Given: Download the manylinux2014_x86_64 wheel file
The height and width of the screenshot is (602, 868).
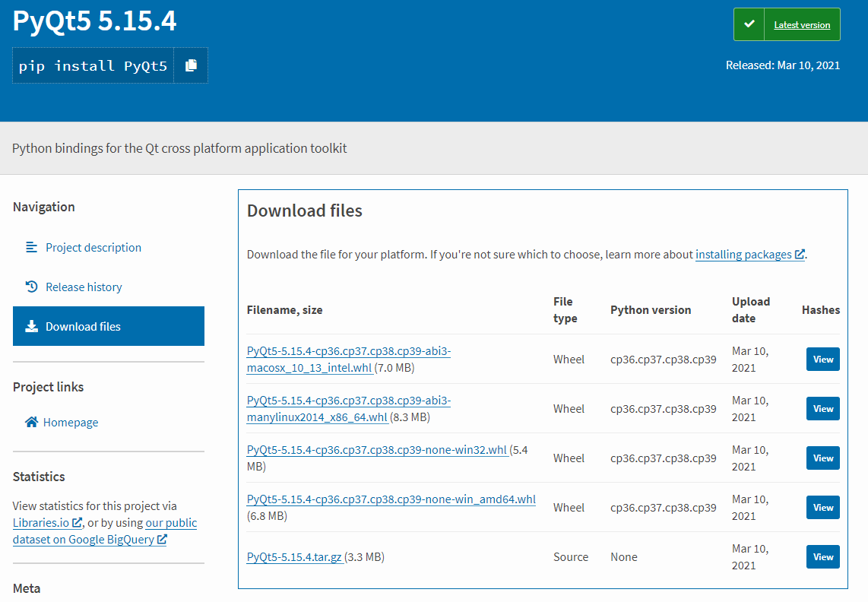Looking at the screenshot, I should pos(349,408).
